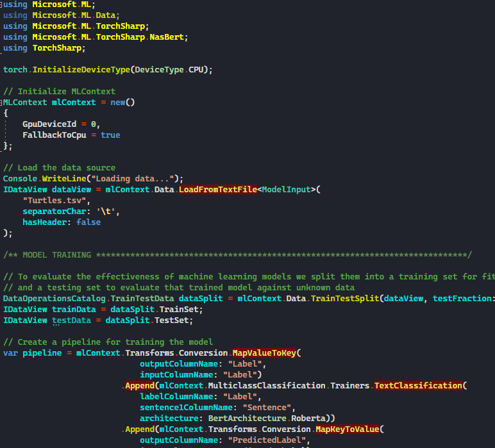This screenshot has height=448, width=495.
Task: Click the testFraction parameter name
Action: (462, 299)
